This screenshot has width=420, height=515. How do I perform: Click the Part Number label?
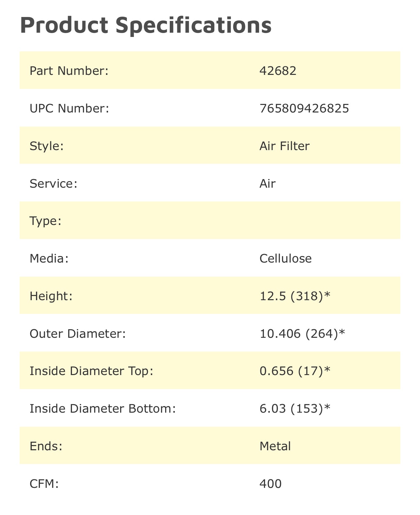click(69, 71)
